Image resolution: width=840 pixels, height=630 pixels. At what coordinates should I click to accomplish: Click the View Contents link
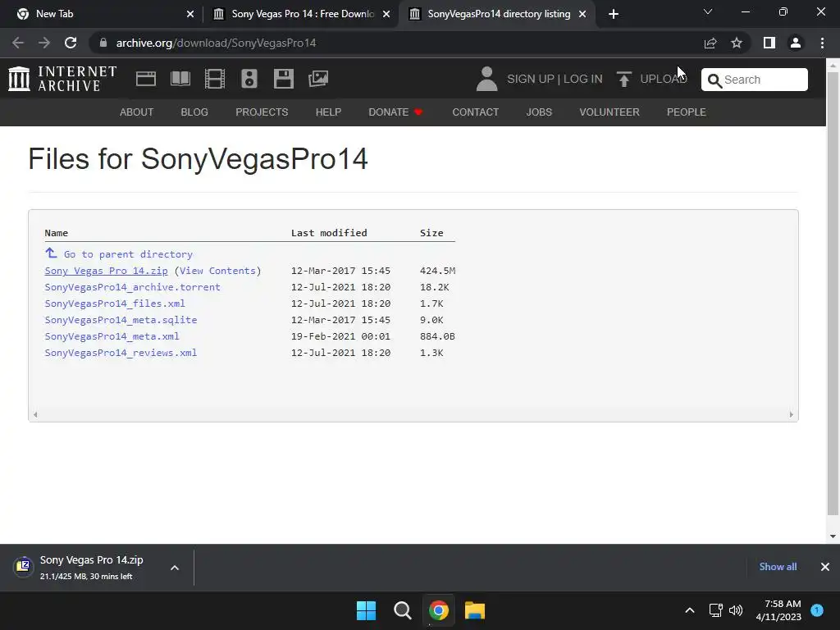pos(217,271)
